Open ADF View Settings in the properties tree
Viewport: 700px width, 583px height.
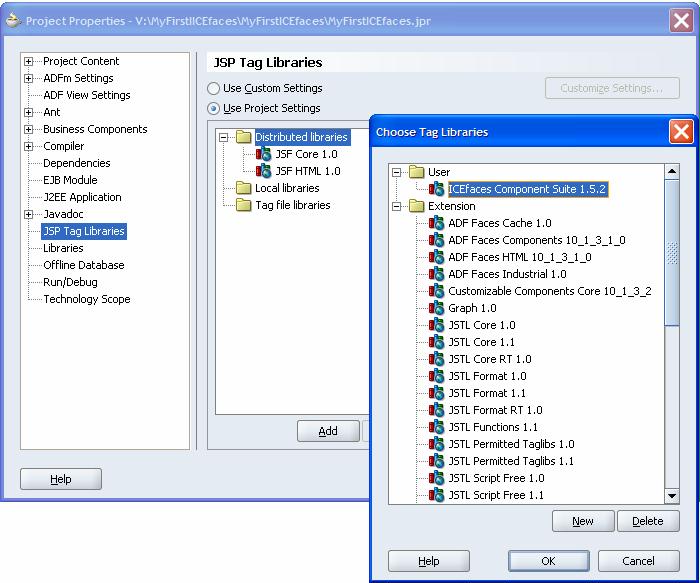point(87,95)
